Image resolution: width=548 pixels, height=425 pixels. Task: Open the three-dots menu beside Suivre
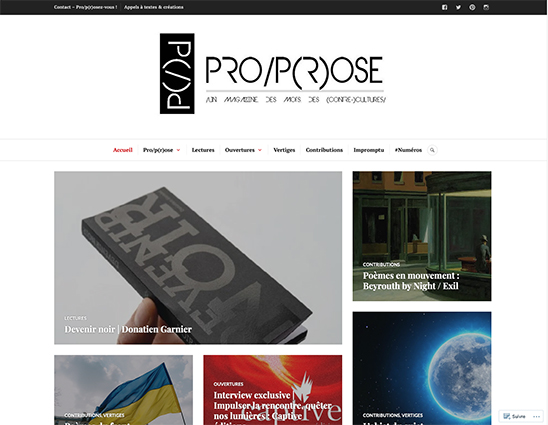point(536,416)
